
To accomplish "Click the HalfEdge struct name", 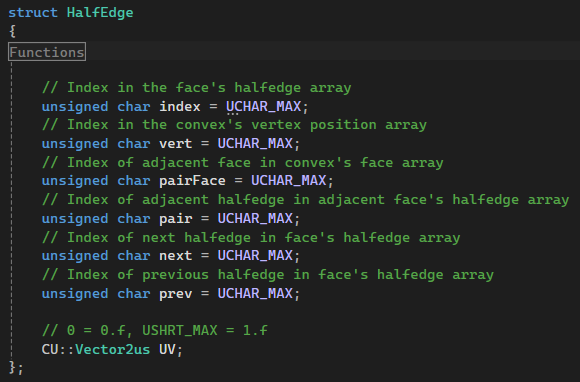I will coord(100,13).
